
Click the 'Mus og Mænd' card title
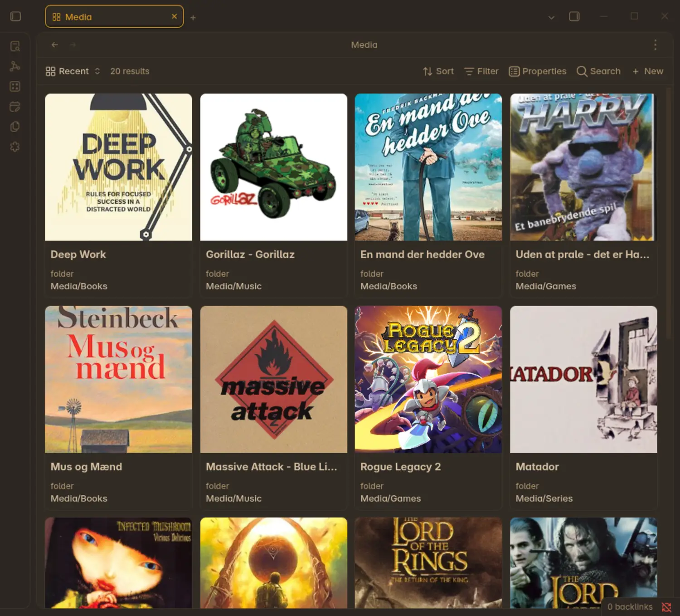(86, 467)
